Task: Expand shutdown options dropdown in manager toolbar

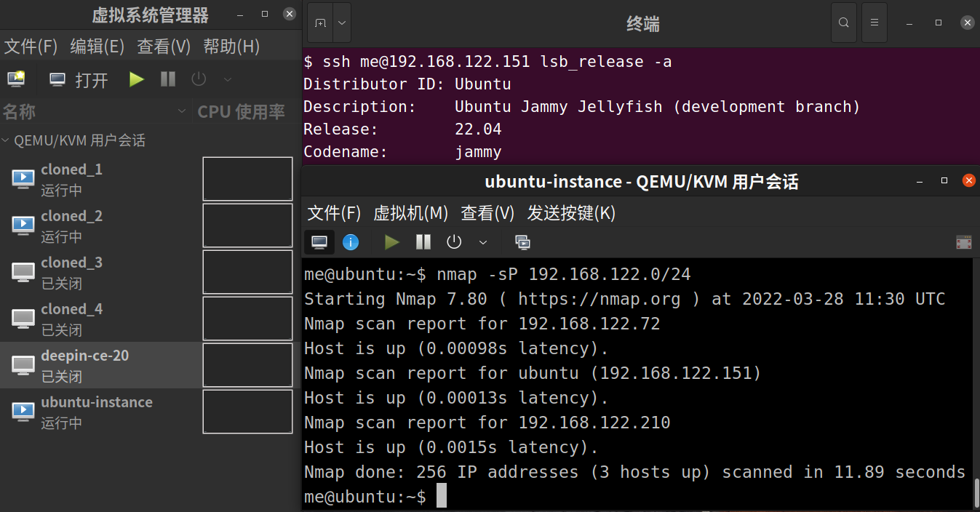Action: pos(227,79)
